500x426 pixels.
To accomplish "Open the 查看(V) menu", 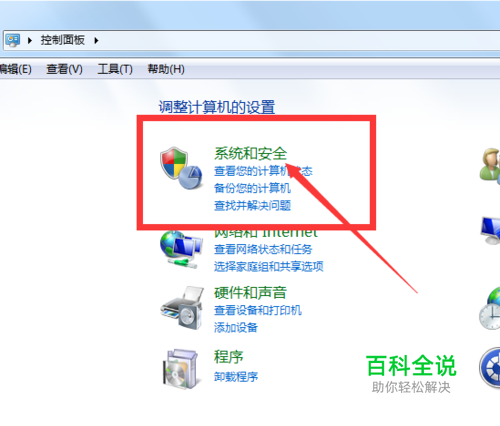I will (64, 69).
